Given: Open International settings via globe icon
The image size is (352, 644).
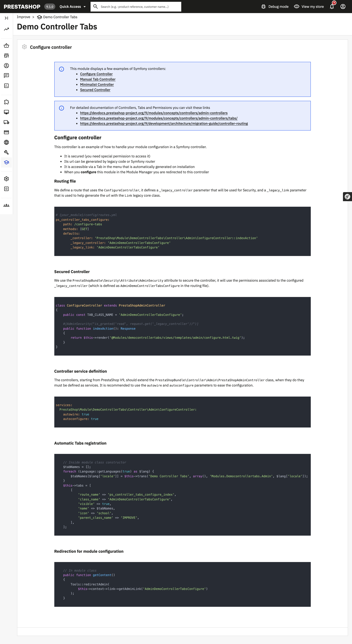Looking at the screenshot, I should [7, 142].
